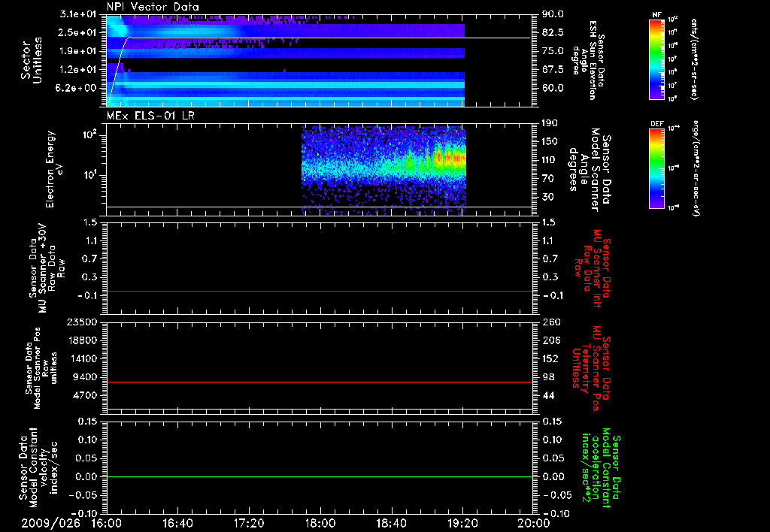Image resolution: width=770 pixels, height=532 pixels.
Task: Click the 44 telemetry tick label
Action: (548, 395)
